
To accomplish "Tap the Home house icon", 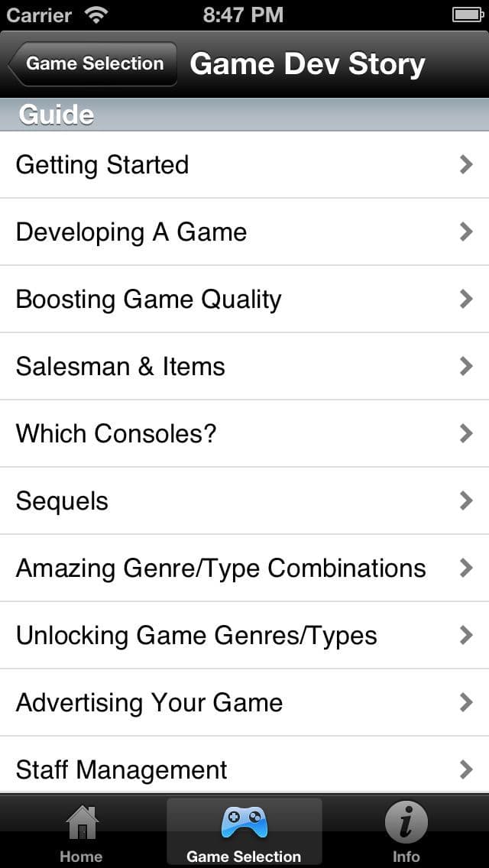I will click(x=82, y=823).
